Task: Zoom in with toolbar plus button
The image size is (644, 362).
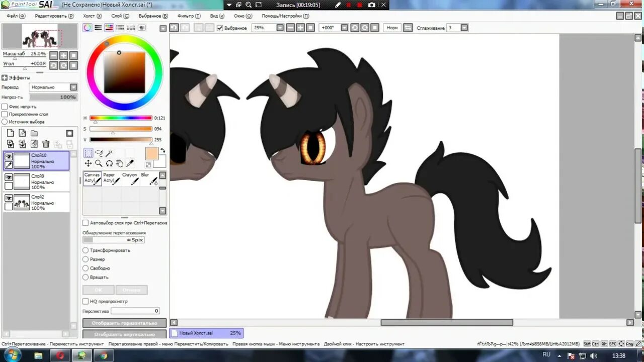Action: (x=300, y=28)
